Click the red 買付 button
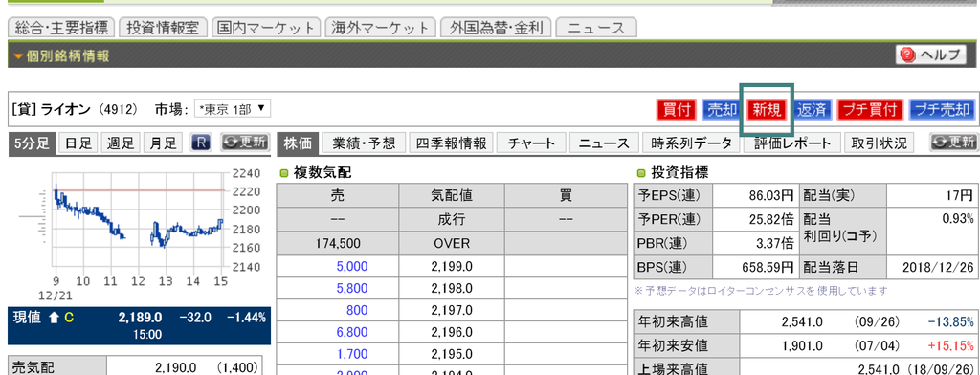The width and height of the screenshot is (980, 375). tap(677, 111)
